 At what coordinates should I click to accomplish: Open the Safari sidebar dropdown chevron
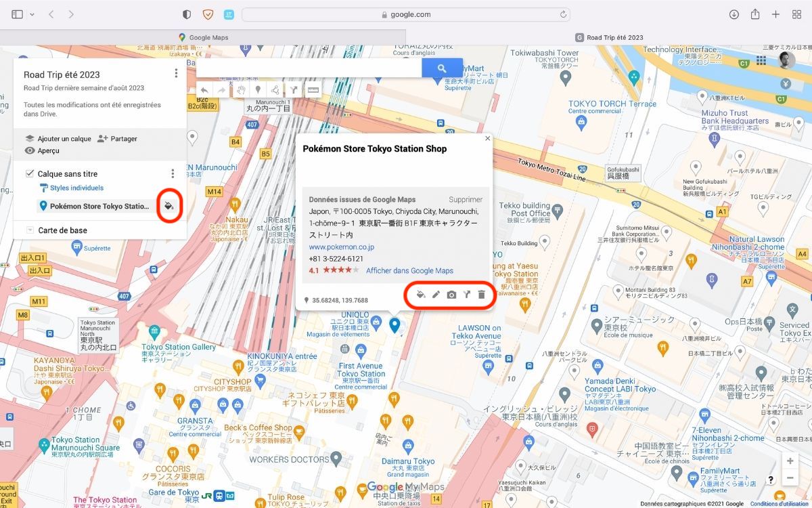[x=32, y=14]
